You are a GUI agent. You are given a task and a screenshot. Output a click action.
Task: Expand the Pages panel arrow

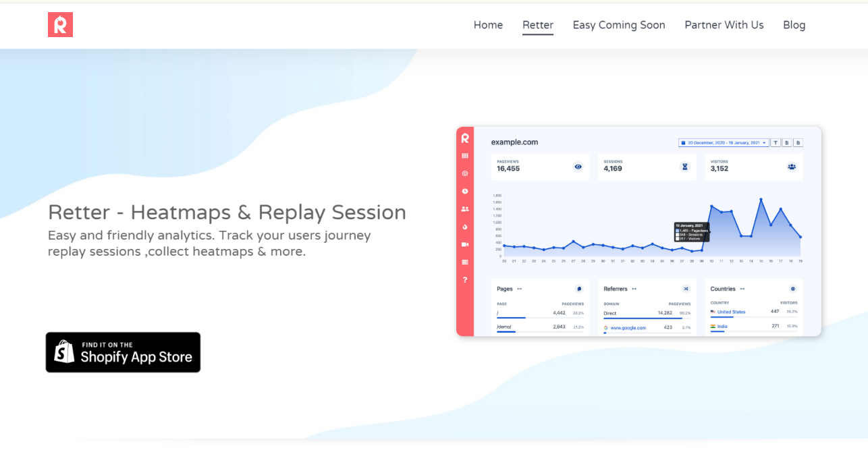[x=519, y=289]
